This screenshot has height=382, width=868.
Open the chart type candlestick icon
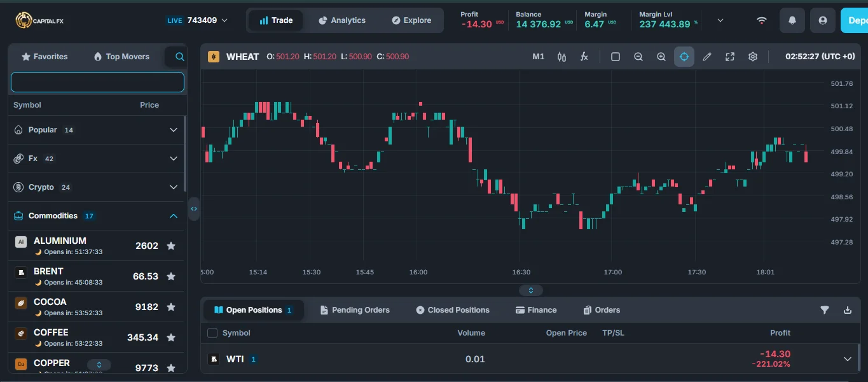coord(561,57)
